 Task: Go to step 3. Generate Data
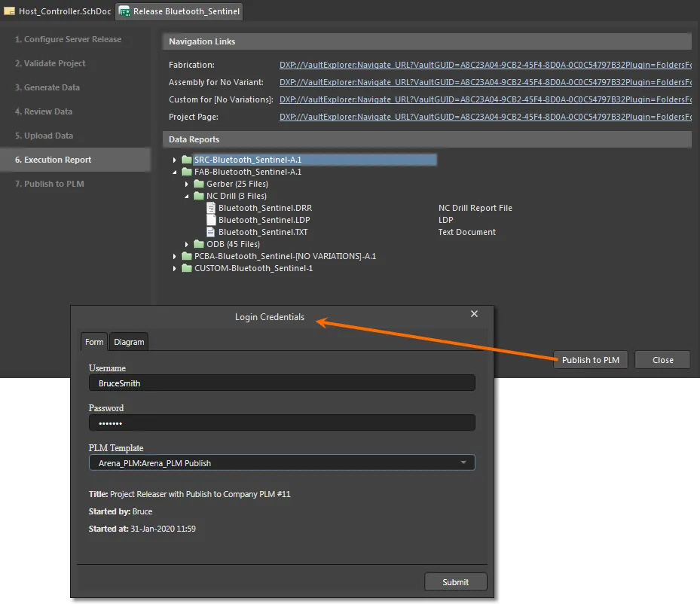(47, 87)
